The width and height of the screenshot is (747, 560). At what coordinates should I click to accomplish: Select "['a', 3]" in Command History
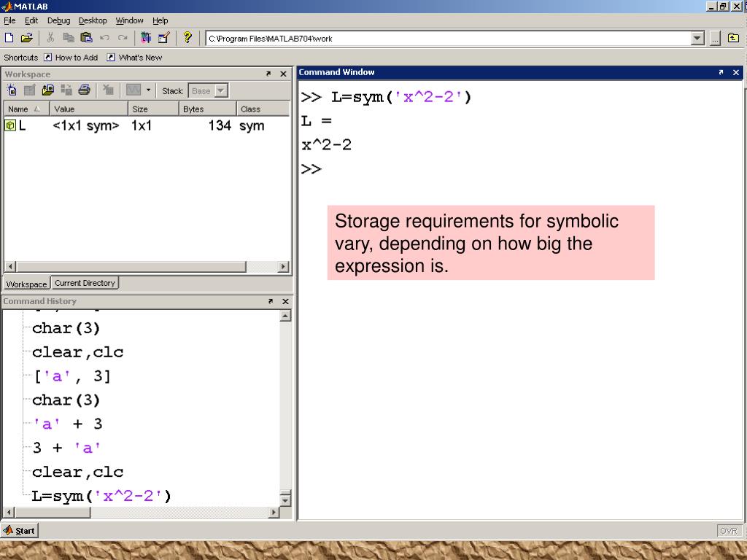pyautogui.click(x=72, y=376)
